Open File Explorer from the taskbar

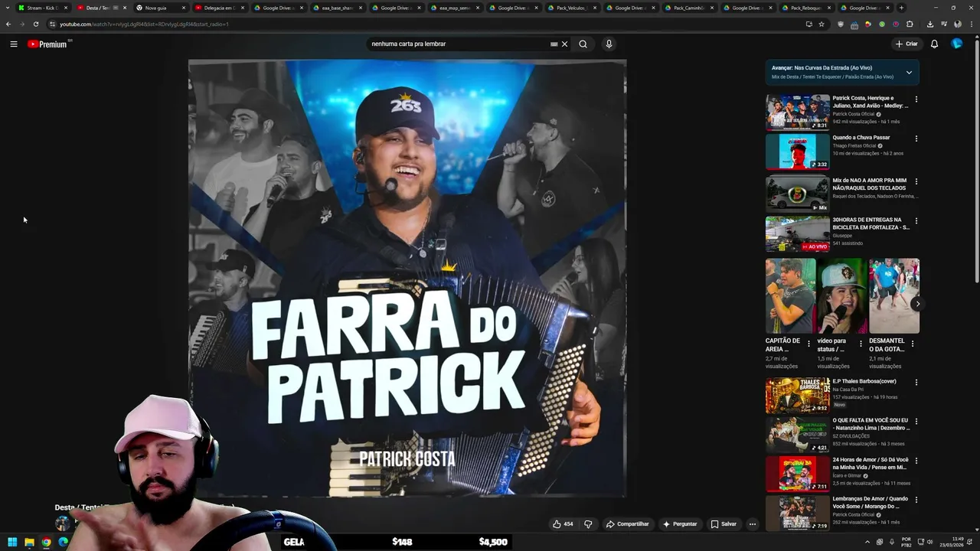29,542
